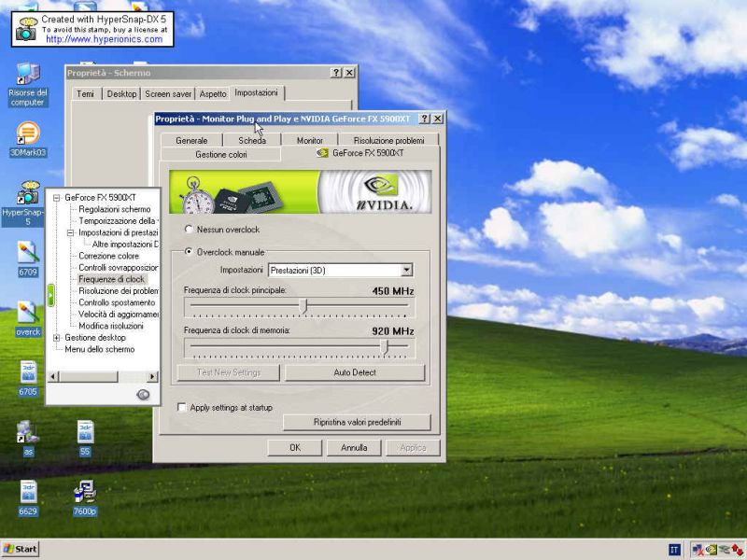The height and width of the screenshot is (560, 747).
Task: Open the Risorse del computer desktop icon
Action: [28, 85]
